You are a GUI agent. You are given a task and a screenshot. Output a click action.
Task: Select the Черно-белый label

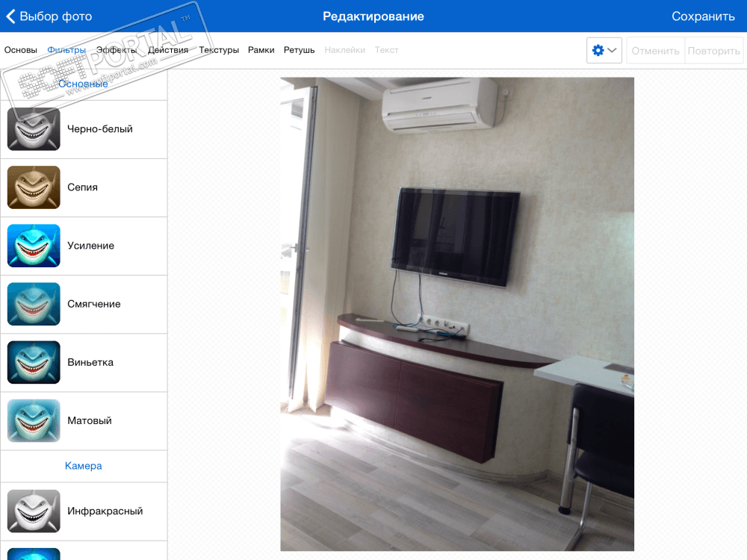(100, 129)
